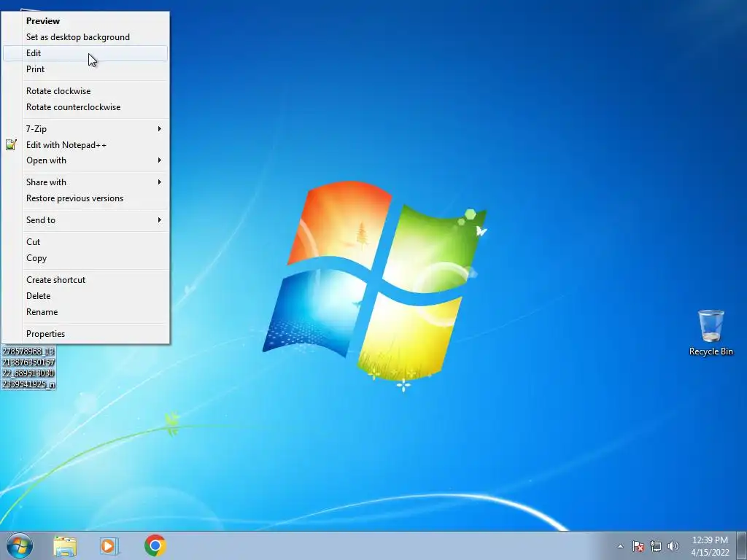
Task: Expand the Send to submenu
Action: [x=86, y=220]
